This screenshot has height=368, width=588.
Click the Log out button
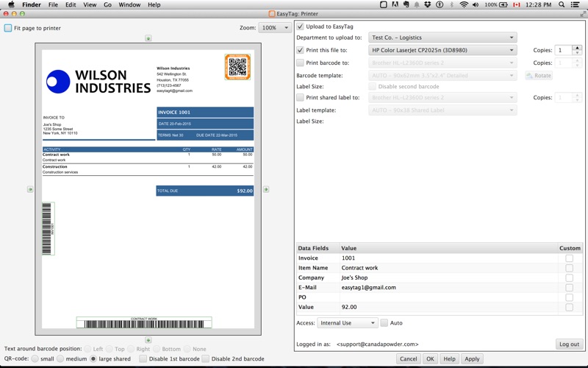pos(569,344)
